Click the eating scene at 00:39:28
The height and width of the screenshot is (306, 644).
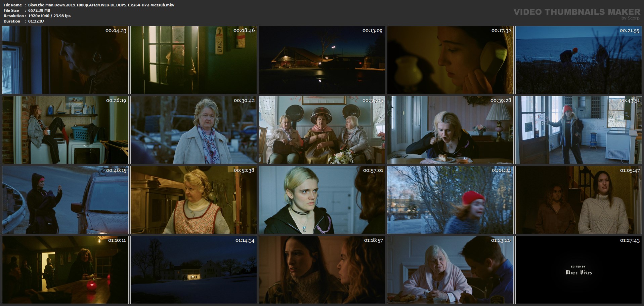(x=450, y=130)
